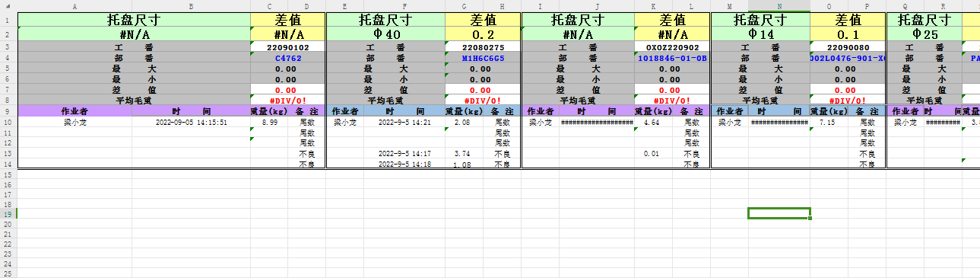This screenshot has width=980, height=278.
Task: Select timestamp cell 2022-09-05 14:15:51
Action: 191,122
